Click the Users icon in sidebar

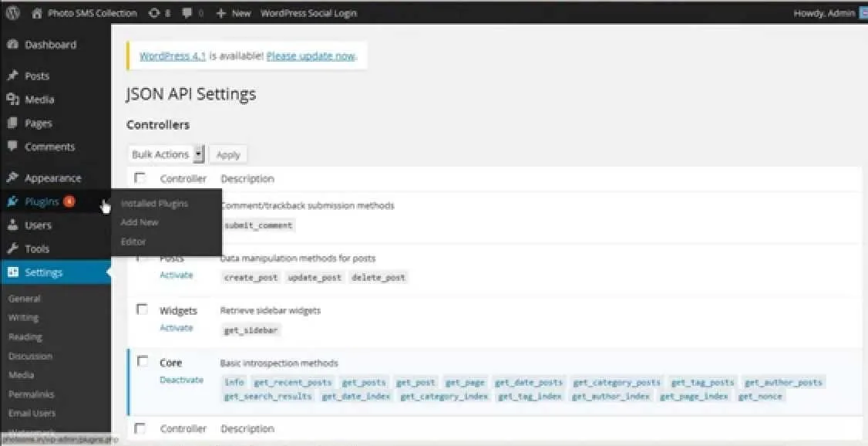(13, 225)
